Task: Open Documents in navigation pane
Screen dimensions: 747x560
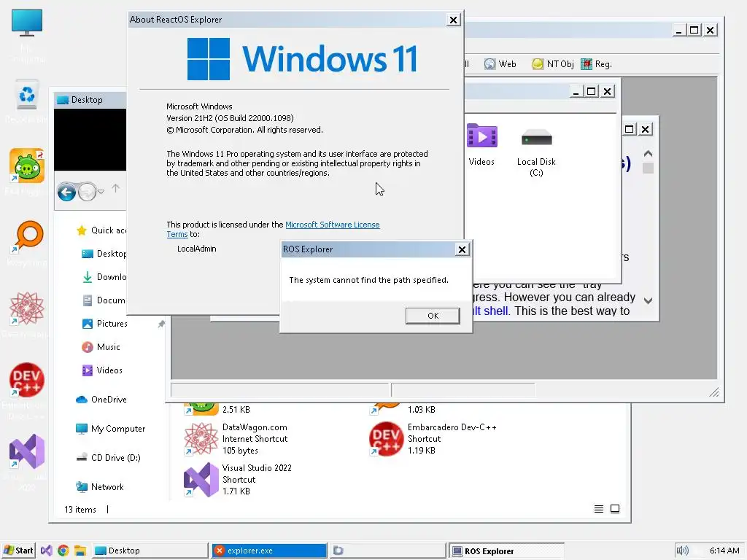Action: pyautogui.click(x=104, y=300)
